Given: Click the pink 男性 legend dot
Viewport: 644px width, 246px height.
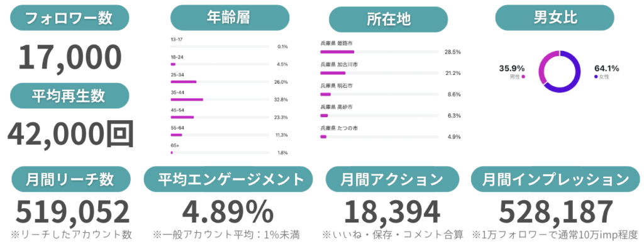Looking at the screenshot, I should pyautogui.click(x=523, y=76).
